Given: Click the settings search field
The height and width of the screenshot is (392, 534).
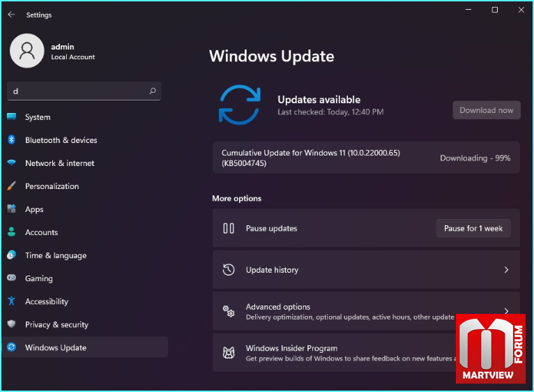Looking at the screenshot, I should tap(84, 91).
